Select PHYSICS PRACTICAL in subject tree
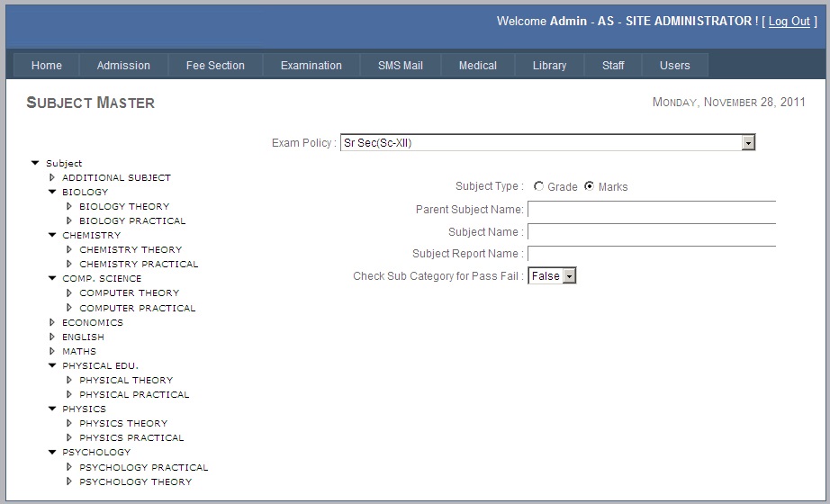The height and width of the screenshot is (504, 830). click(x=131, y=437)
